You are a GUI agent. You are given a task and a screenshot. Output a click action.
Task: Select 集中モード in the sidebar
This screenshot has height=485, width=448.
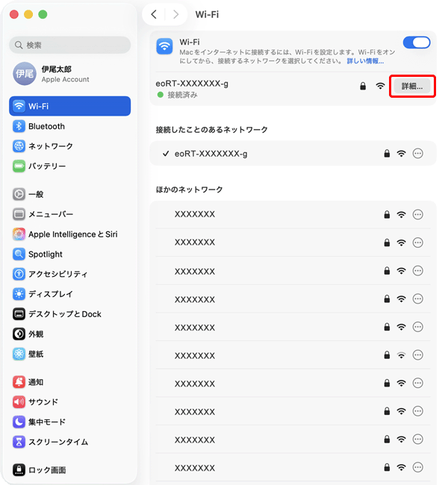click(47, 422)
